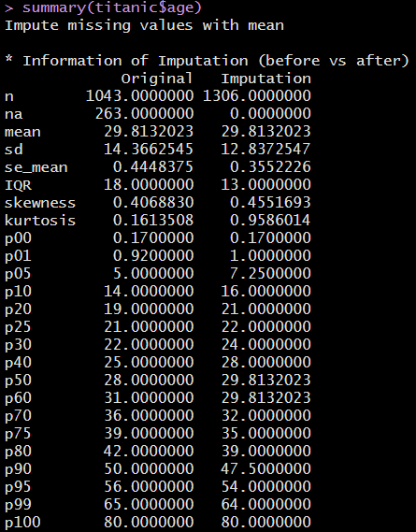
Task: Select the 'p100' row label
Action: tap(22, 522)
